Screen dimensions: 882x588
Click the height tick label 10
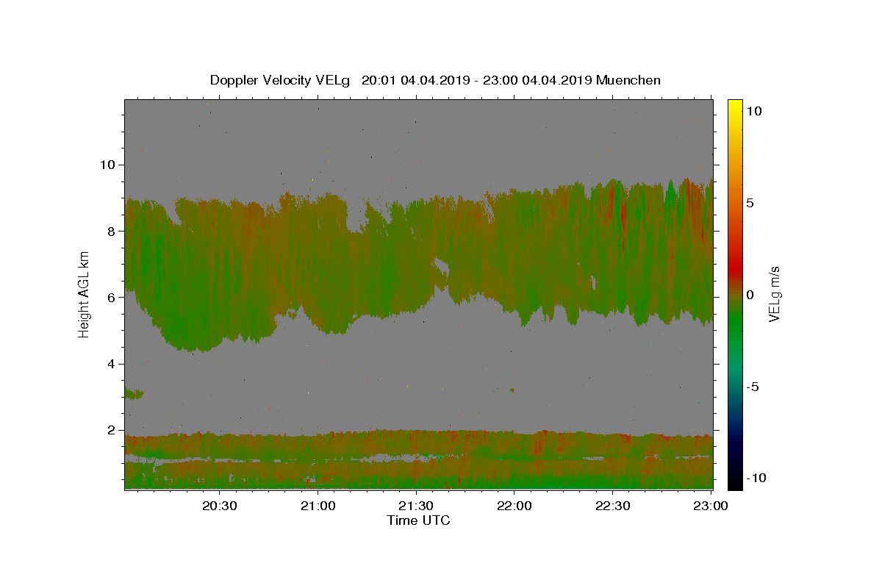click(110, 165)
